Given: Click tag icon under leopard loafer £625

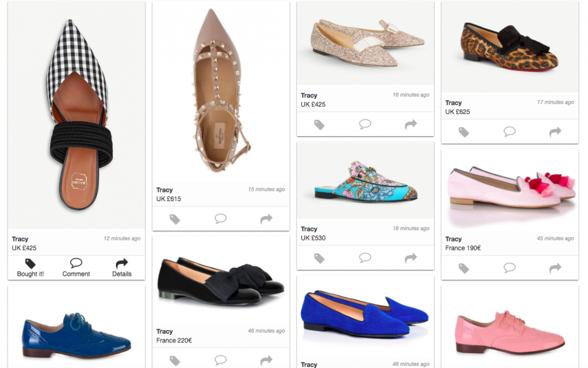Looking at the screenshot, I should coord(464,132).
